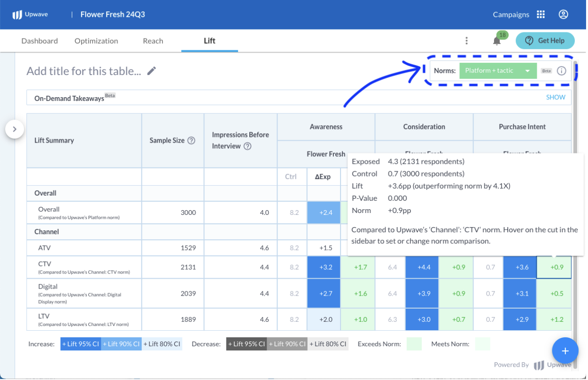
Task: Switch to the Optimization tab
Action: (x=96, y=41)
